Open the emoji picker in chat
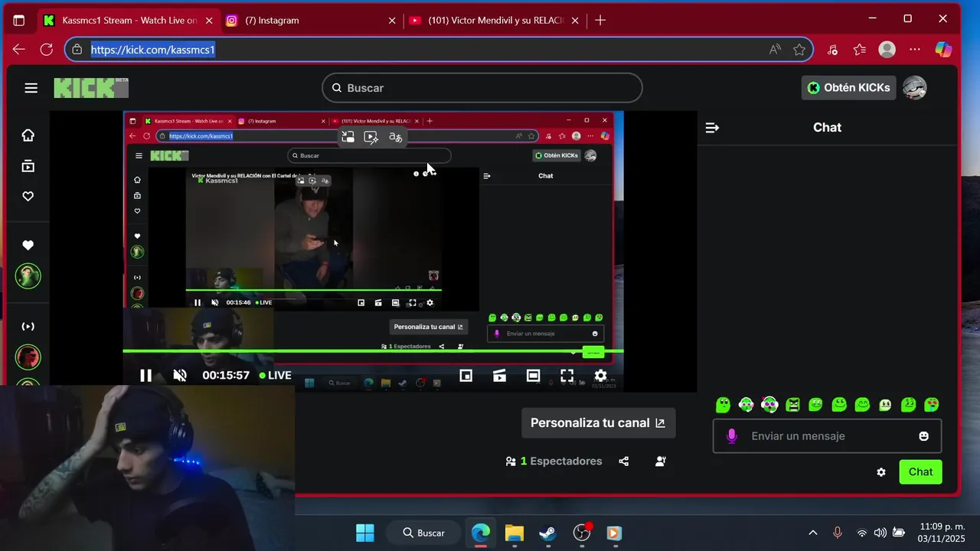Image resolution: width=980 pixels, height=551 pixels. 924,436
